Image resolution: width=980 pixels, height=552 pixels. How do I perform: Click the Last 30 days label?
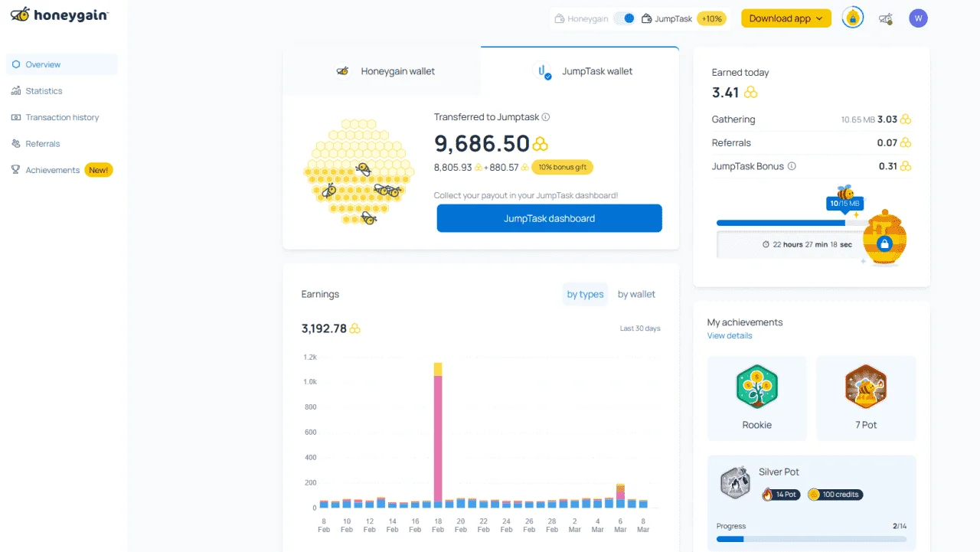(x=640, y=328)
